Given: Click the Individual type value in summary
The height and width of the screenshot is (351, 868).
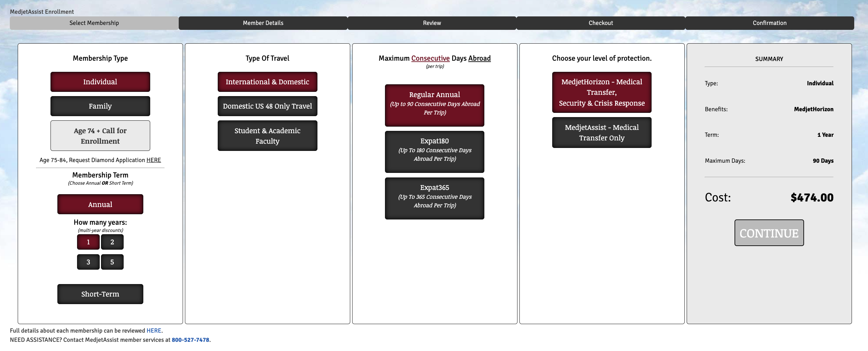Looking at the screenshot, I should pos(820,83).
